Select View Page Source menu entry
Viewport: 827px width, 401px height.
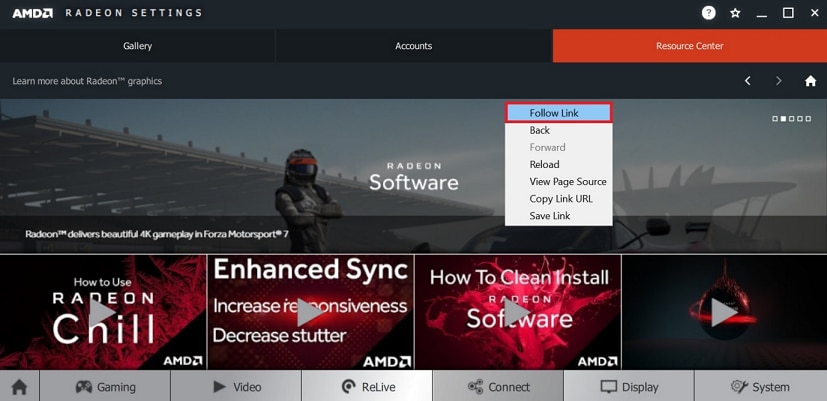(x=559, y=182)
